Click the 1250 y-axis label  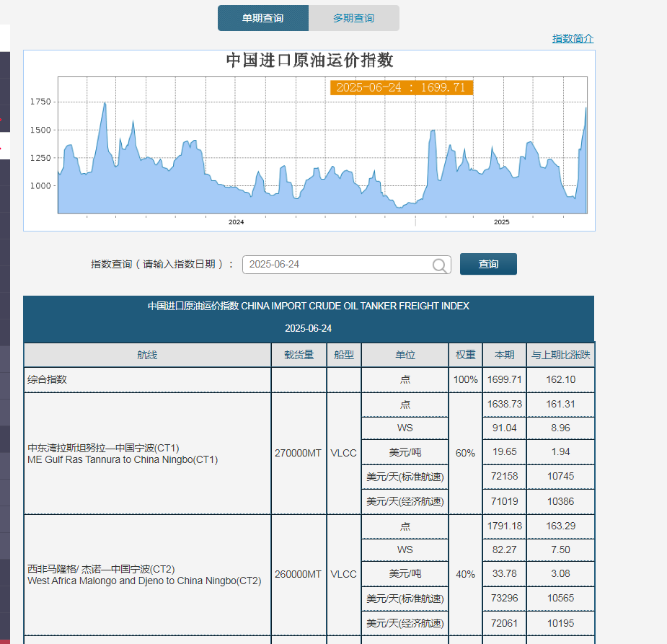[x=40, y=158]
